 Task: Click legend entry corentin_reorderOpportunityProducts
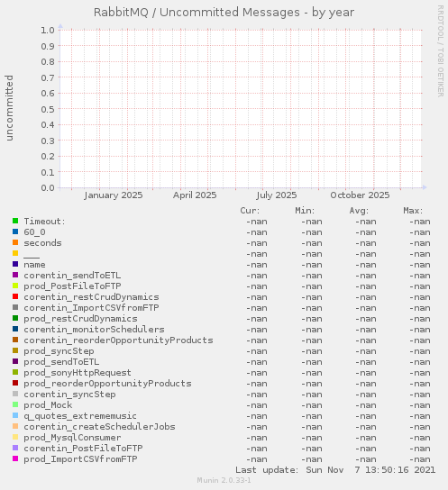click(118, 340)
